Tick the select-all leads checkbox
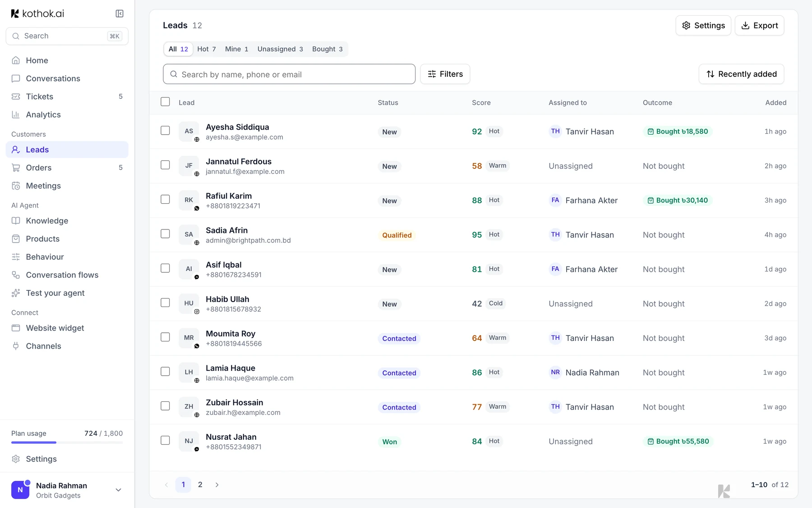 (x=165, y=102)
